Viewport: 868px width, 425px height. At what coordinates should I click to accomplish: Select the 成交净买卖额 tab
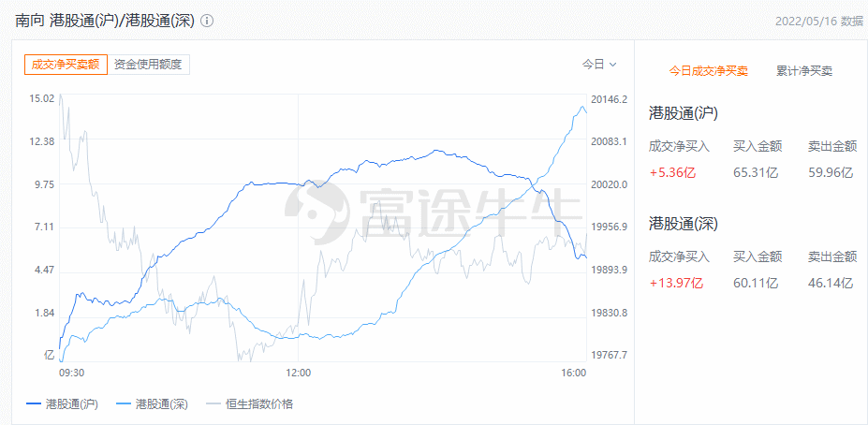(x=66, y=65)
